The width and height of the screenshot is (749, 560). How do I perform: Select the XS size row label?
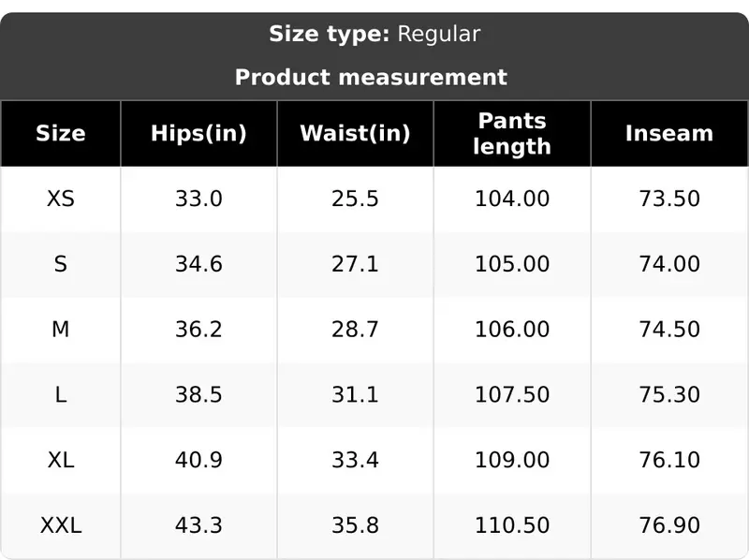(61, 199)
